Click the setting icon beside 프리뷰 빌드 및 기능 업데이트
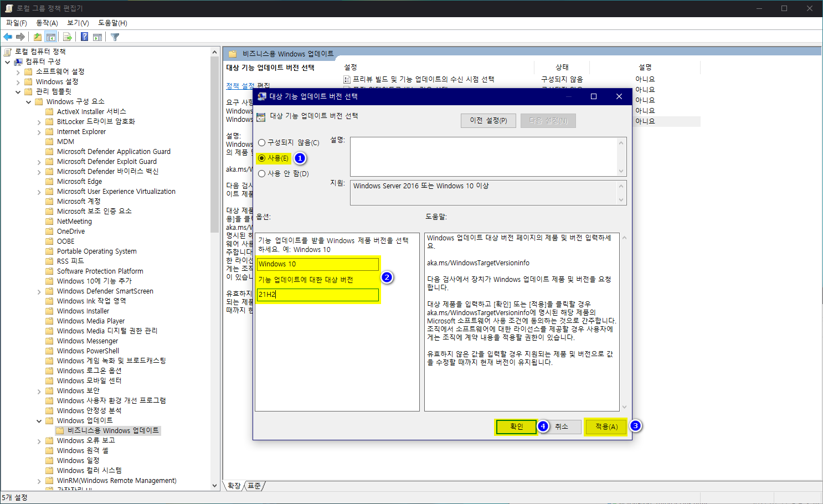This screenshot has width=823, height=504. pos(347,80)
